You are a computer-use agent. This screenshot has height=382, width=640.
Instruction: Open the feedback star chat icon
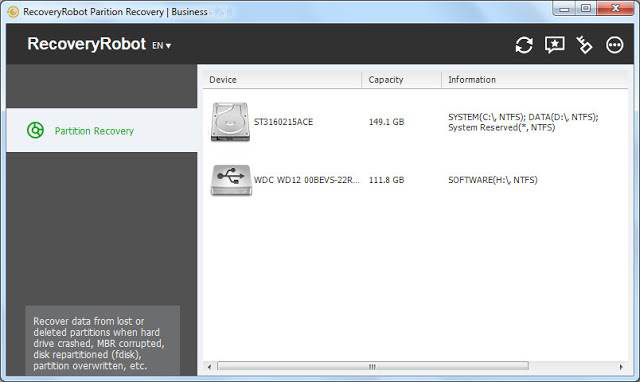555,44
